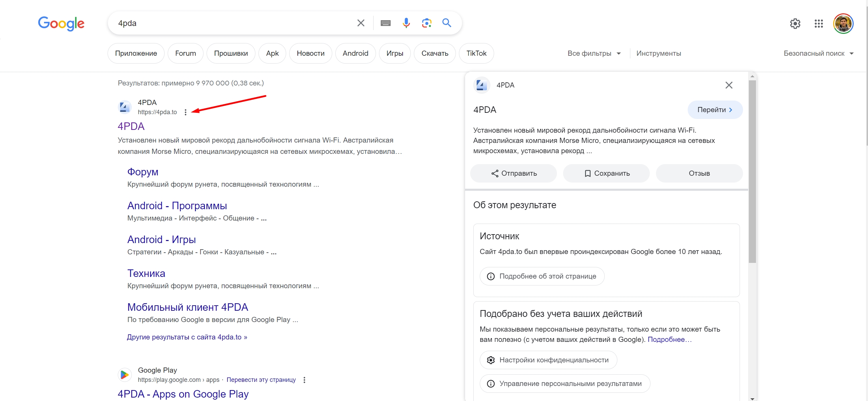868x401 pixels.
Task: Expand the Безопасный поиск dropdown
Action: coord(818,53)
